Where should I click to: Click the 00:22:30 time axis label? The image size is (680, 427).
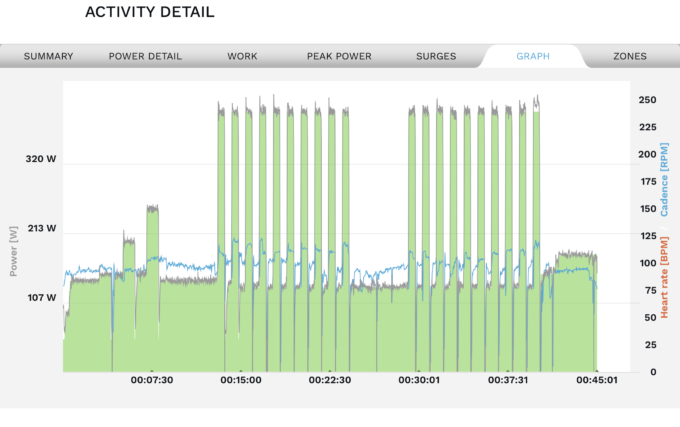(330, 380)
